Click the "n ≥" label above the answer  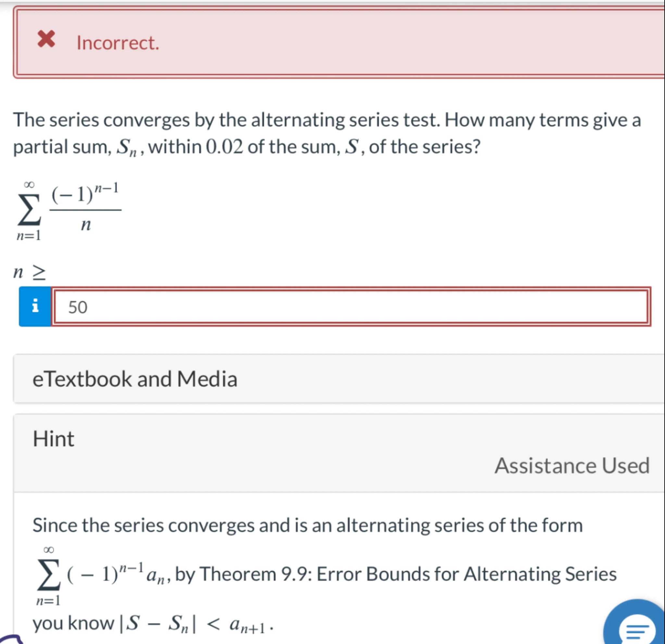tap(29, 272)
